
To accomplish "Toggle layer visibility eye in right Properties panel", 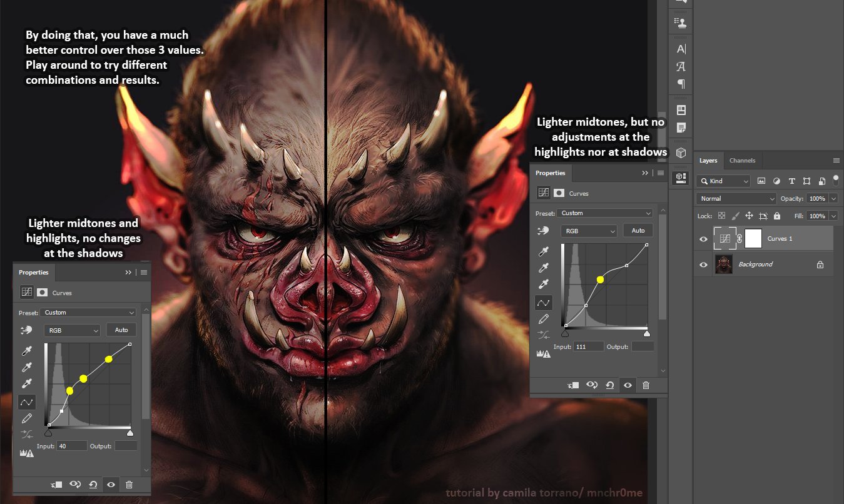I will point(628,385).
